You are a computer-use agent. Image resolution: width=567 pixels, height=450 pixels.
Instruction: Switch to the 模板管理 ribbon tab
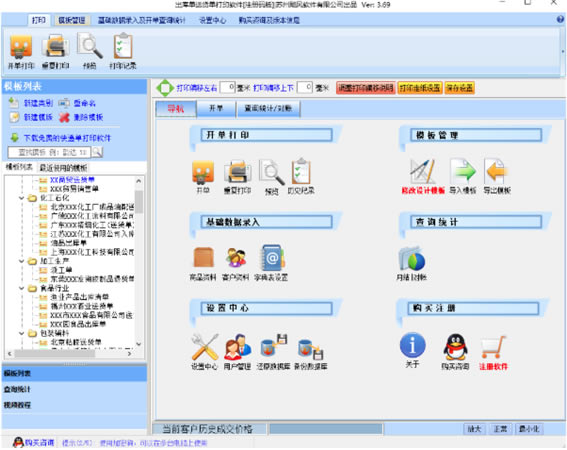point(72,20)
